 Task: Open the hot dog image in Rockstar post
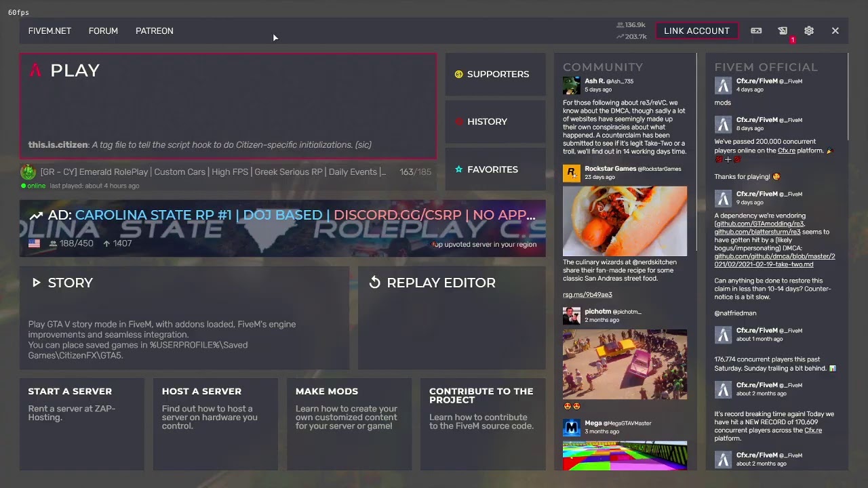click(x=625, y=222)
